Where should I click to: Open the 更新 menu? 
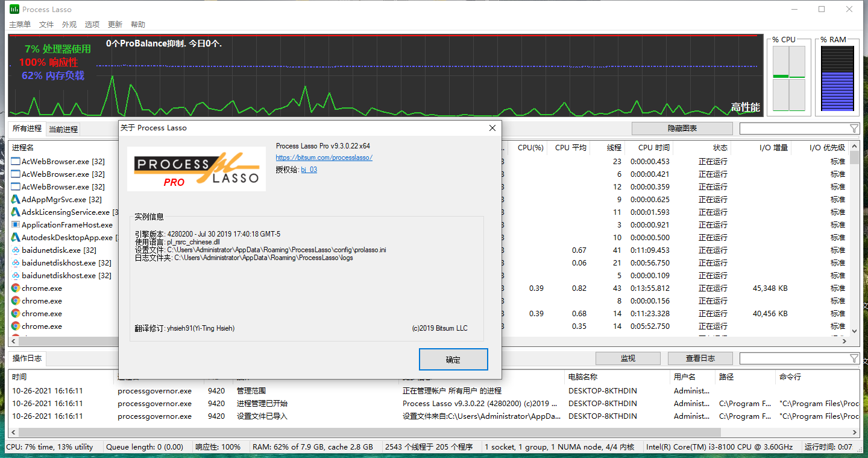[115, 25]
